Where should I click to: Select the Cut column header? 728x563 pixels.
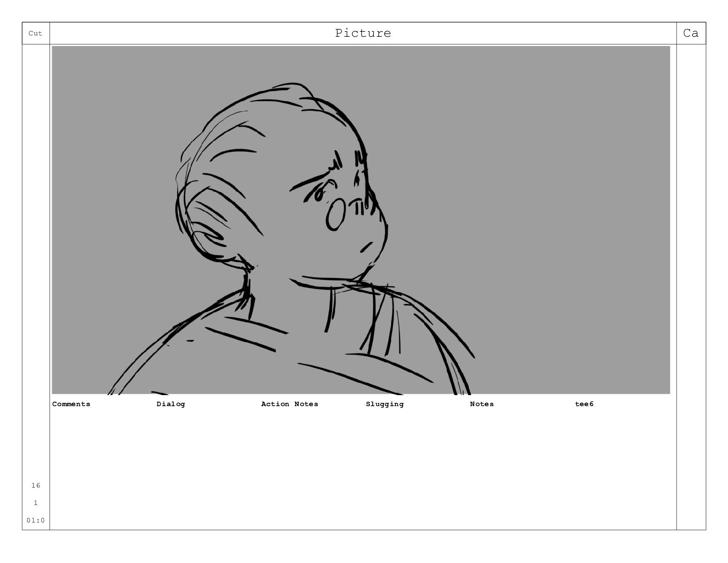tap(35, 33)
